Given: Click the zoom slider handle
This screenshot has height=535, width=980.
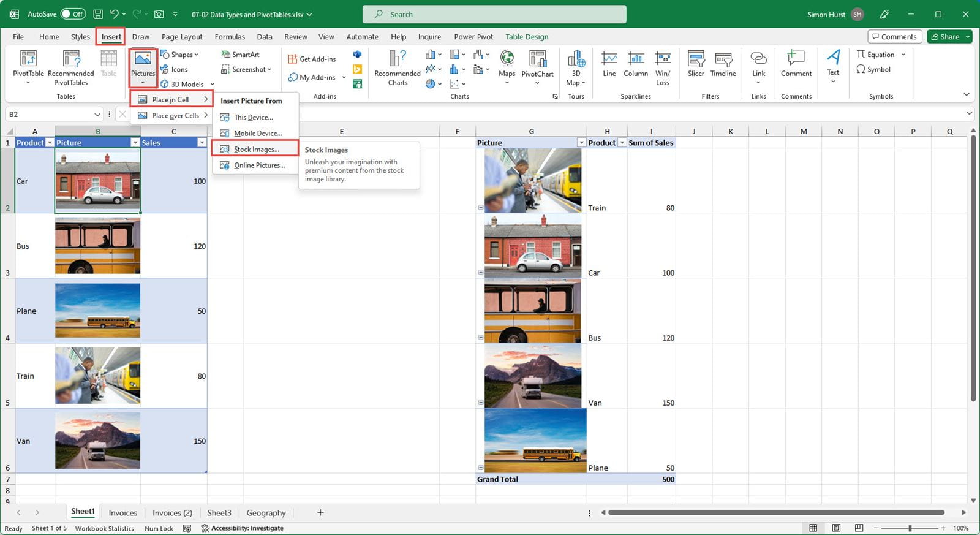Looking at the screenshot, I should point(910,528).
